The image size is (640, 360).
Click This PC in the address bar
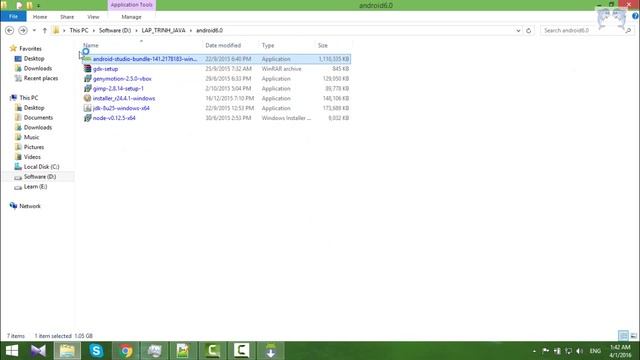[79, 31]
